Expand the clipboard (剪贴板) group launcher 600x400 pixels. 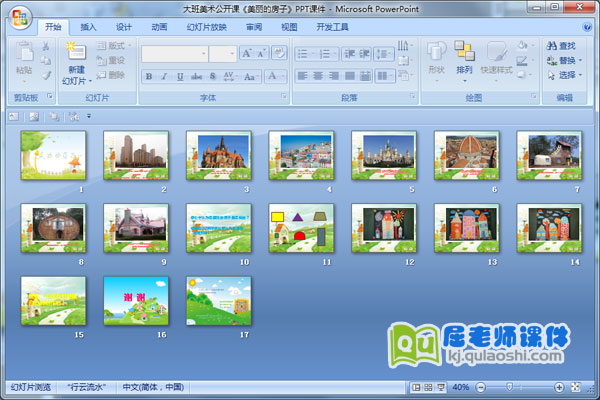[49, 98]
